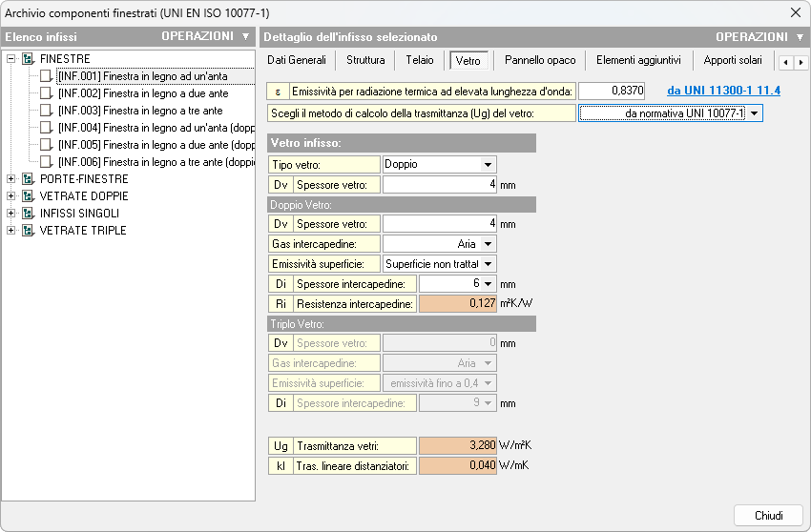Click the Chiudi button

pos(768,515)
